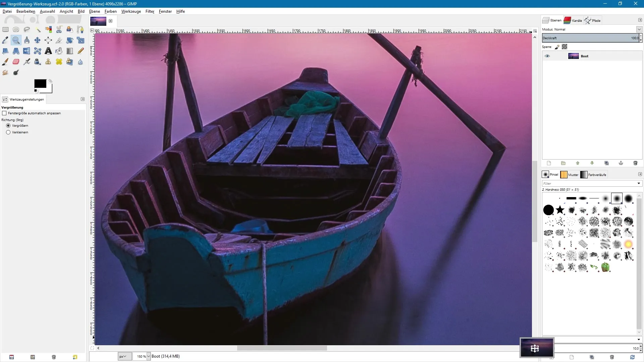This screenshot has width=644, height=362.
Task: Switch to the Kanäle tab
Action: (x=573, y=20)
